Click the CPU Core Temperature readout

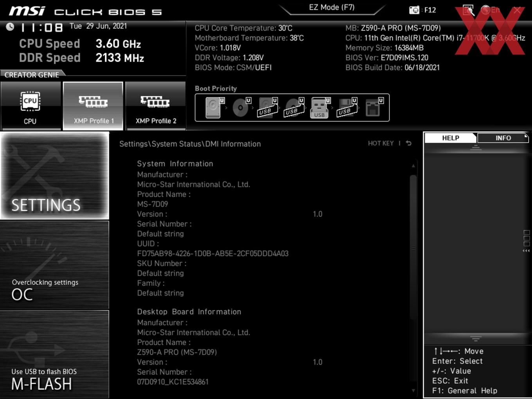pos(244,28)
